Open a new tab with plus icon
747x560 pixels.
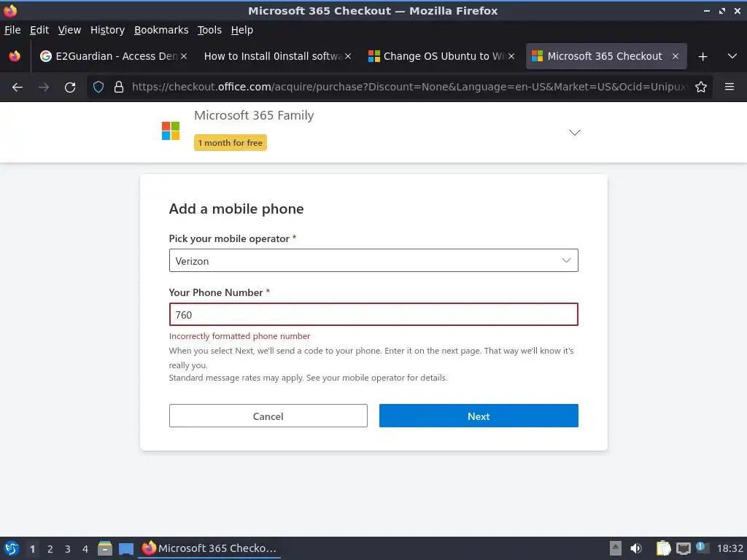pyautogui.click(x=703, y=56)
